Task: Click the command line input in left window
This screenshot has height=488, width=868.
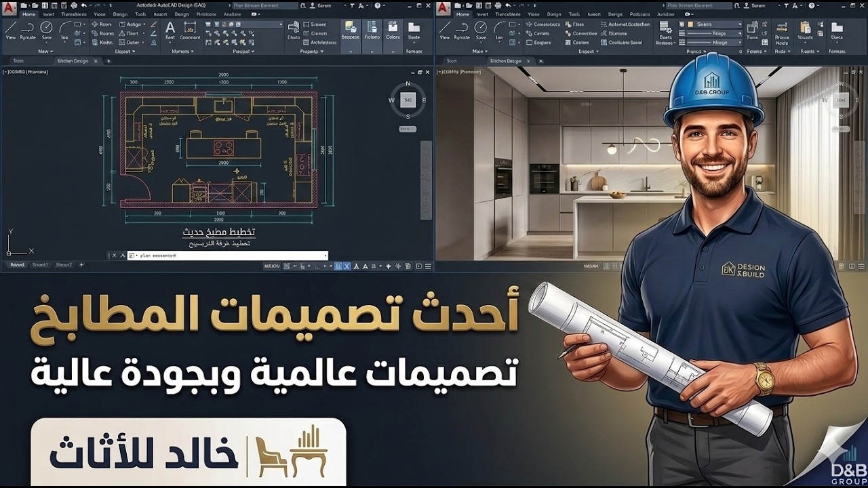Action: tap(227, 256)
